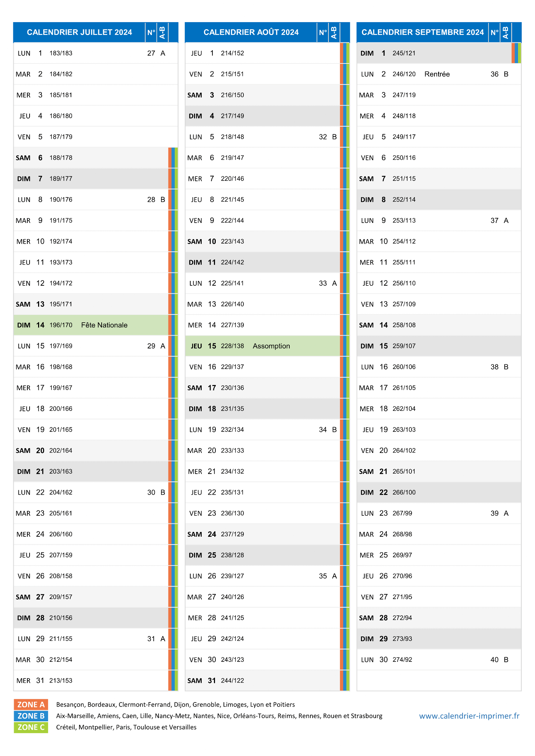Click the orange ZONE A legend label

click(31, 704)
